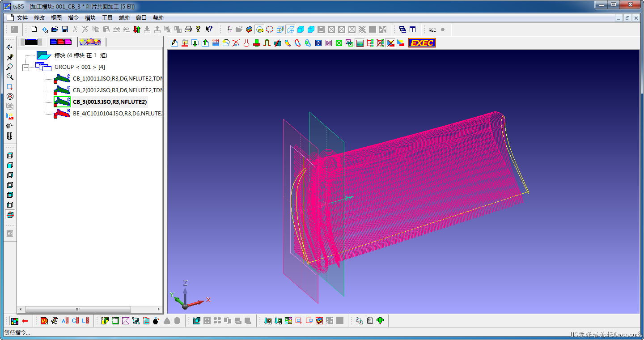This screenshot has height=340, width=644.
Task: Choose the solid cyan cube shading icon
Action: click(301, 30)
